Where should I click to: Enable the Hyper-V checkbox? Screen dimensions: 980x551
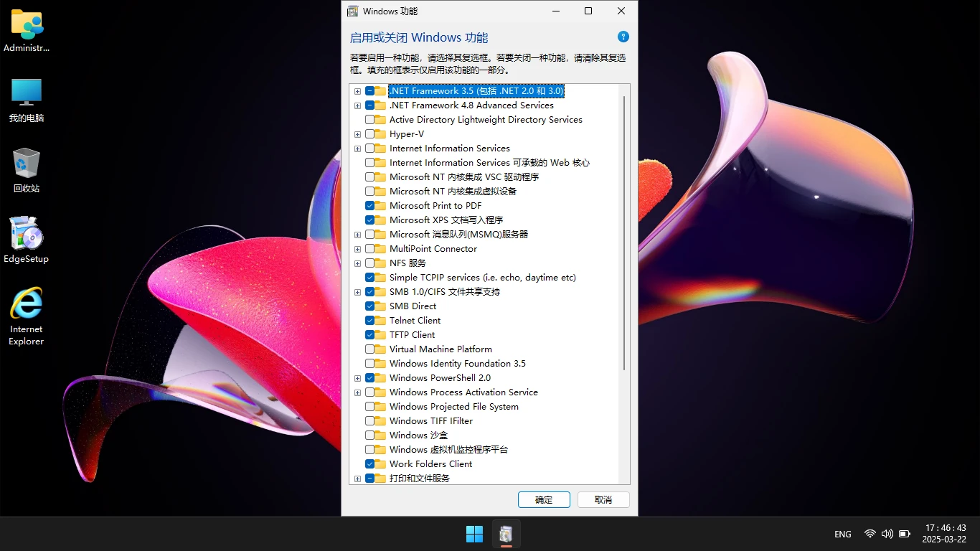(369, 134)
